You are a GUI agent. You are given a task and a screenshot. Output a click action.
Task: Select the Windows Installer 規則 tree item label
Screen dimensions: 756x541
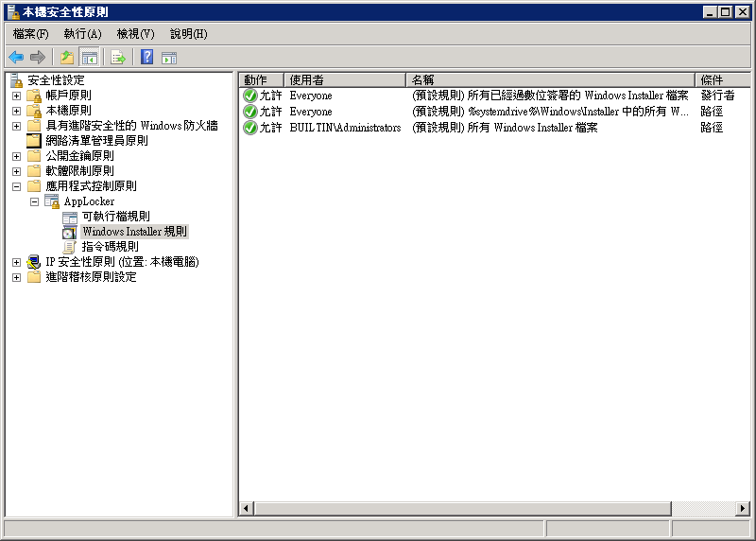[134, 232]
